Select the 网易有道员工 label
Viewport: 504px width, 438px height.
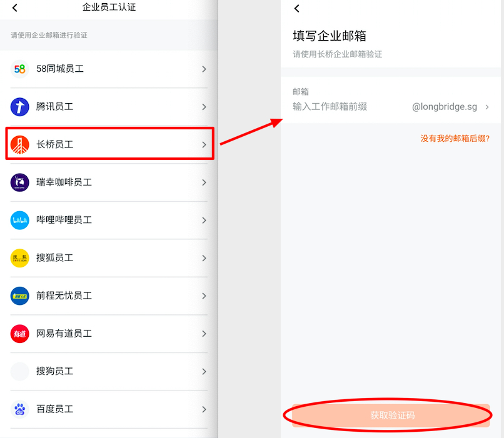[64, 333]
